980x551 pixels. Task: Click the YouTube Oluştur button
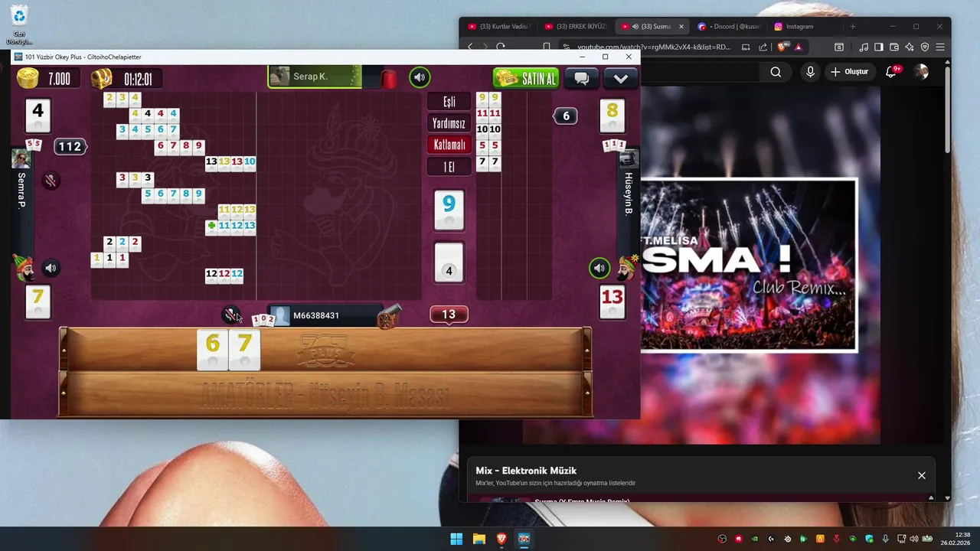pos(850,72)
